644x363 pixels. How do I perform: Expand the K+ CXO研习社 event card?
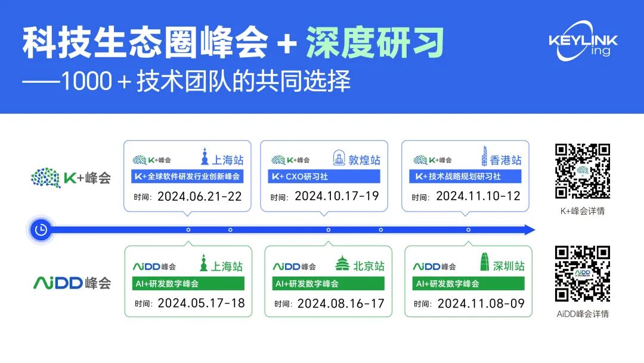click(324, 176)
